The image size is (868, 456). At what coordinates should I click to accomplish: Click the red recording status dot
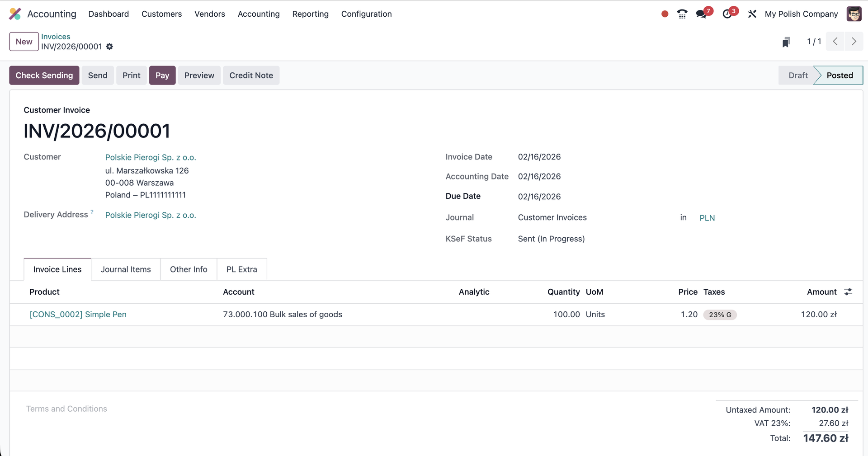pyautogui.click(x=665, y=14)
